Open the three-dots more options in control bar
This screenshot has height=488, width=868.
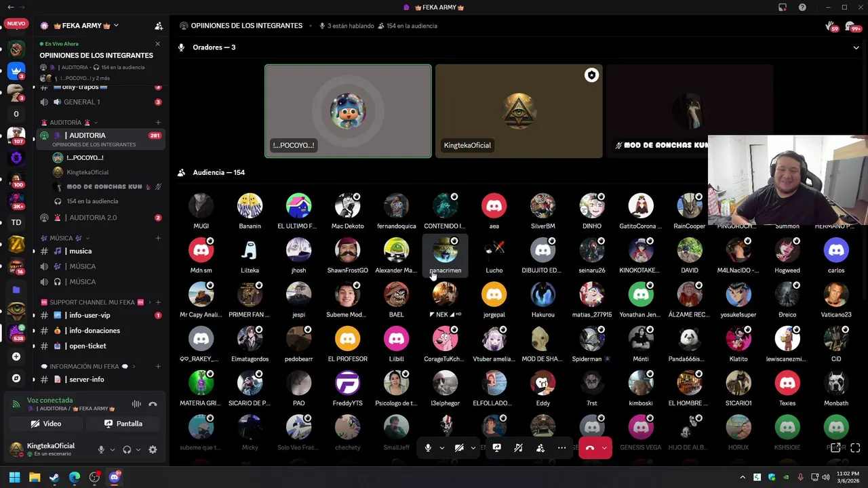click(x=561, y=448)
